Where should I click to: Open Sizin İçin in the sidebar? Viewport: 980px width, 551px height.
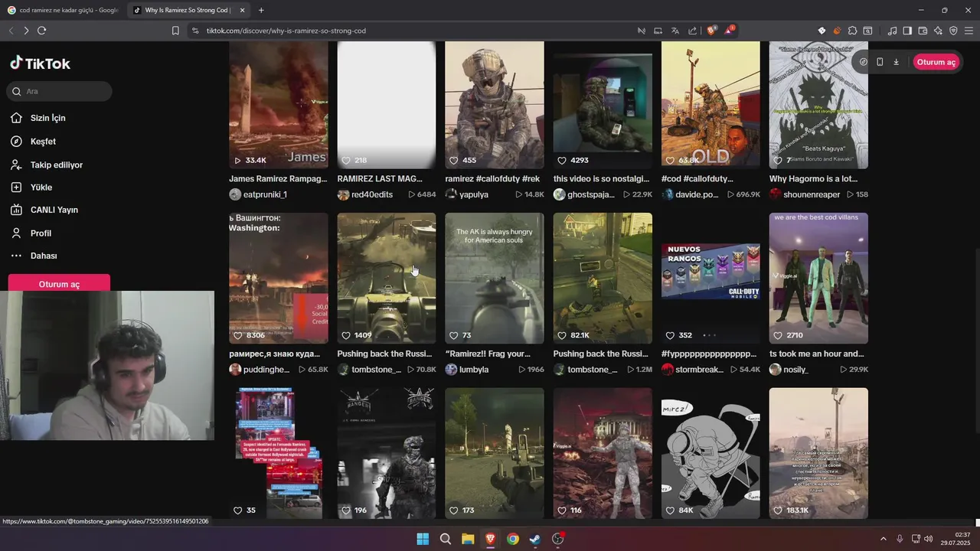pos(47,118)
